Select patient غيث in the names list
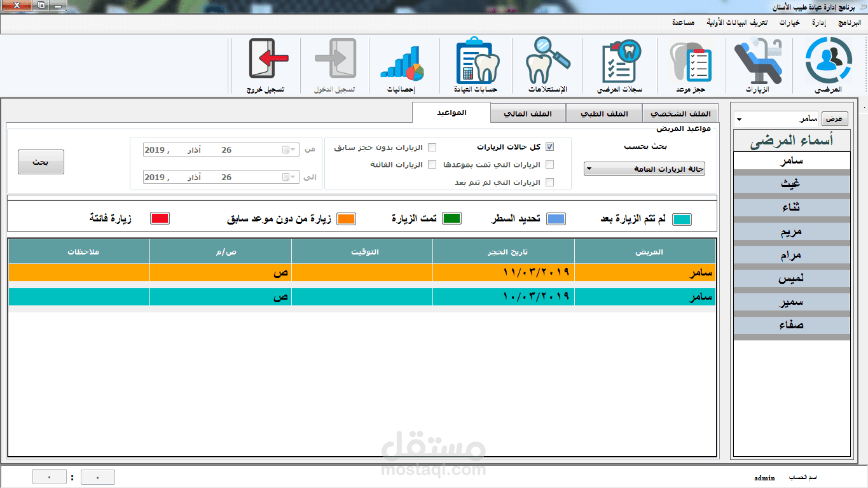The width and height of the screenshot is (868, 488). tap(792, 184)
